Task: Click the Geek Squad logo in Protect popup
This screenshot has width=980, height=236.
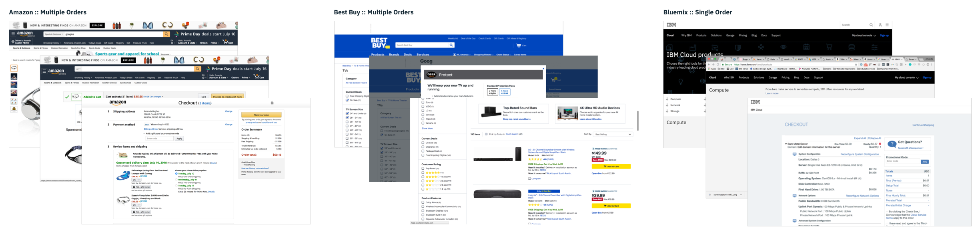Action: (x=431, y=74)
